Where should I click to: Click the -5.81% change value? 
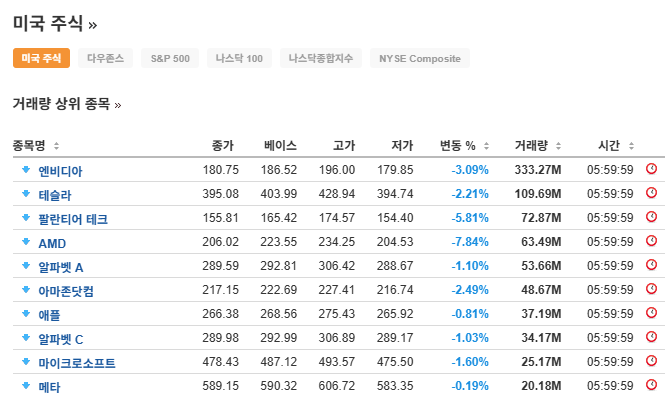[470, 218]
